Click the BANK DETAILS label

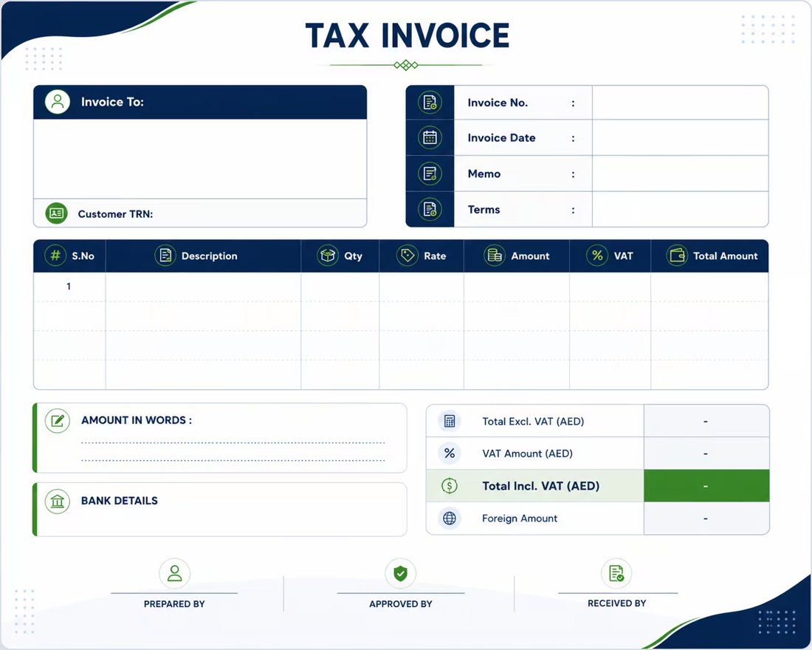pos(120,501)
